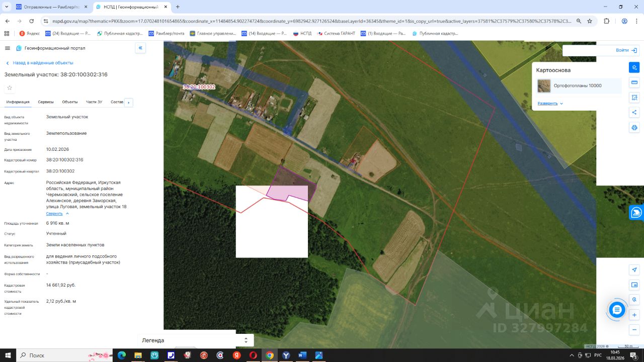The width and height of the screenshot is (644, 362).
Task: Activate the area selection tool
Action: tap(634, 98)
